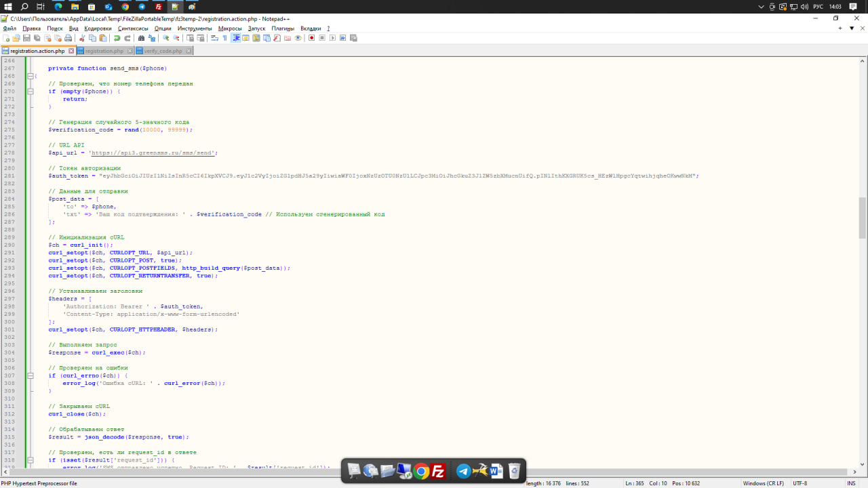Click the Open file toolbar icon
868x488 pixels.
(x=16, y=38)
